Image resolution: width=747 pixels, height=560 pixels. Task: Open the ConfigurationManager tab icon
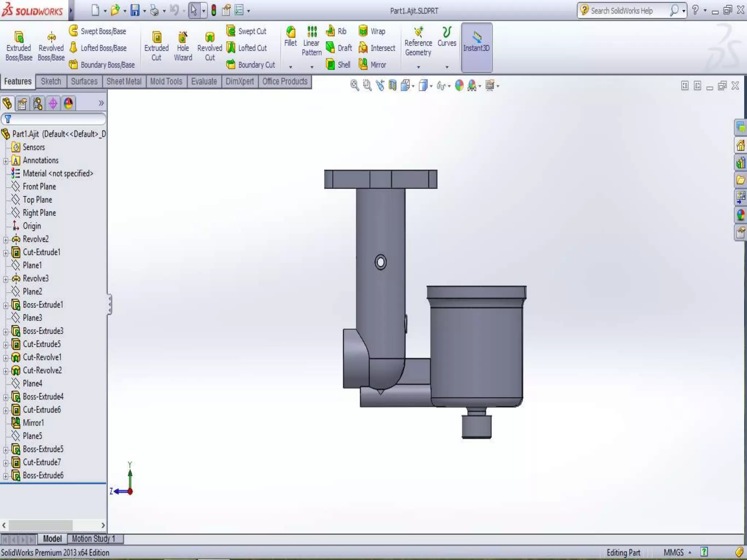tap(38, 104)
